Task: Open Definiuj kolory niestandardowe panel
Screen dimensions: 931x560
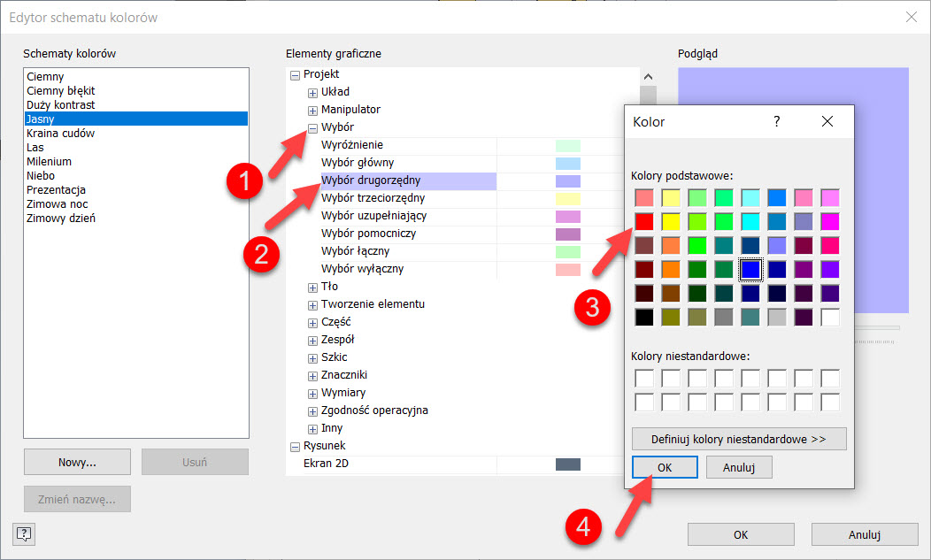Action: 738,438
